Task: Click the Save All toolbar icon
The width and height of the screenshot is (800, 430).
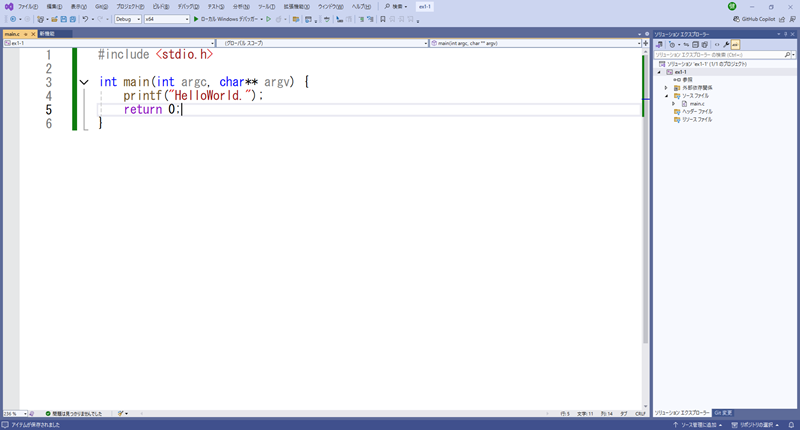Action: coord(73,19)
